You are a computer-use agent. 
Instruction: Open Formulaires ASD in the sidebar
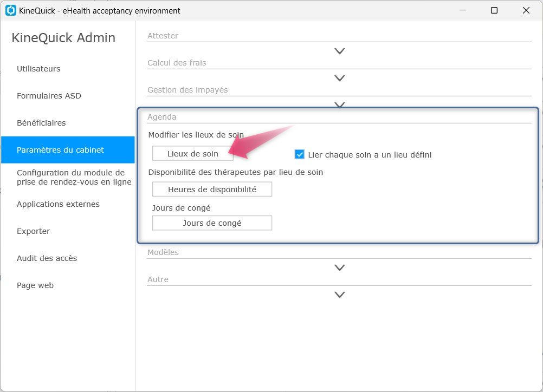(x=49, y=96)
